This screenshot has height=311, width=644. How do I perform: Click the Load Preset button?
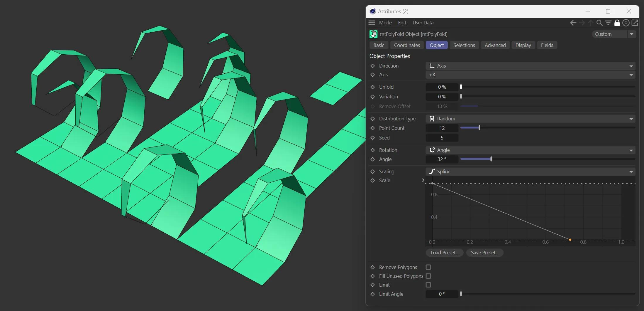click(444, 253)
